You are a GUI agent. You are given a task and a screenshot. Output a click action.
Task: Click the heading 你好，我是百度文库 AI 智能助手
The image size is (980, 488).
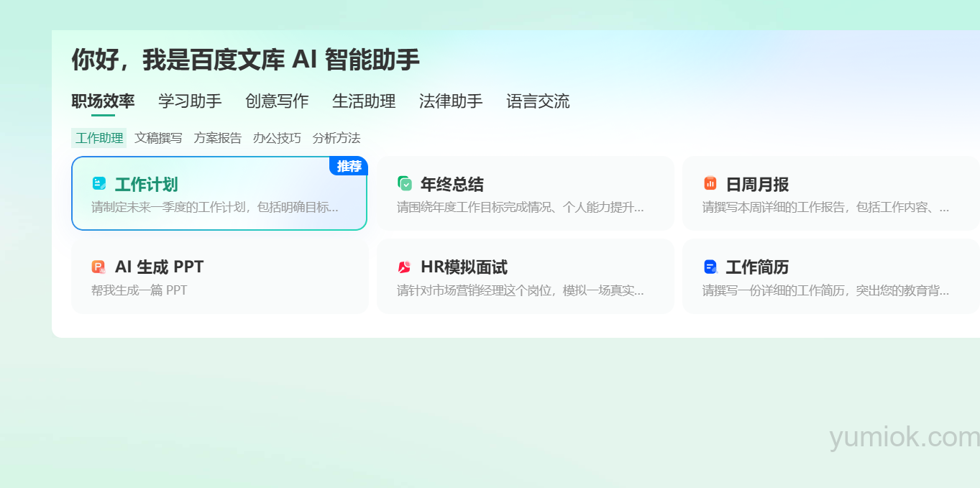click(245, 60)
